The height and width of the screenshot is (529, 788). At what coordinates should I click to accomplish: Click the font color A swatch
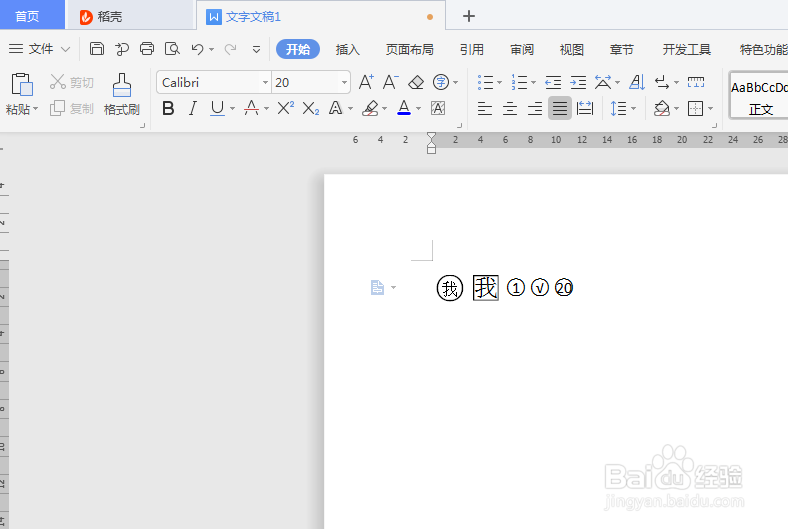(404, 108)
